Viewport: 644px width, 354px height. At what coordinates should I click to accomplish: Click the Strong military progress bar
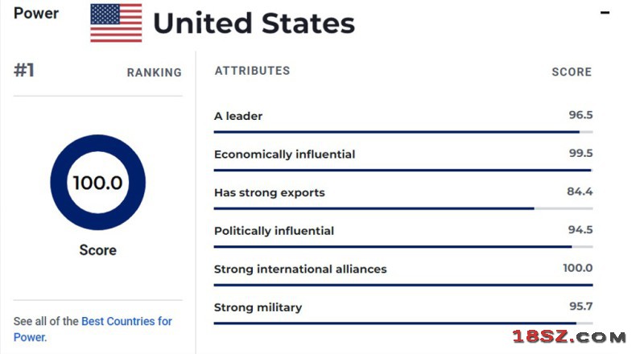403,323
